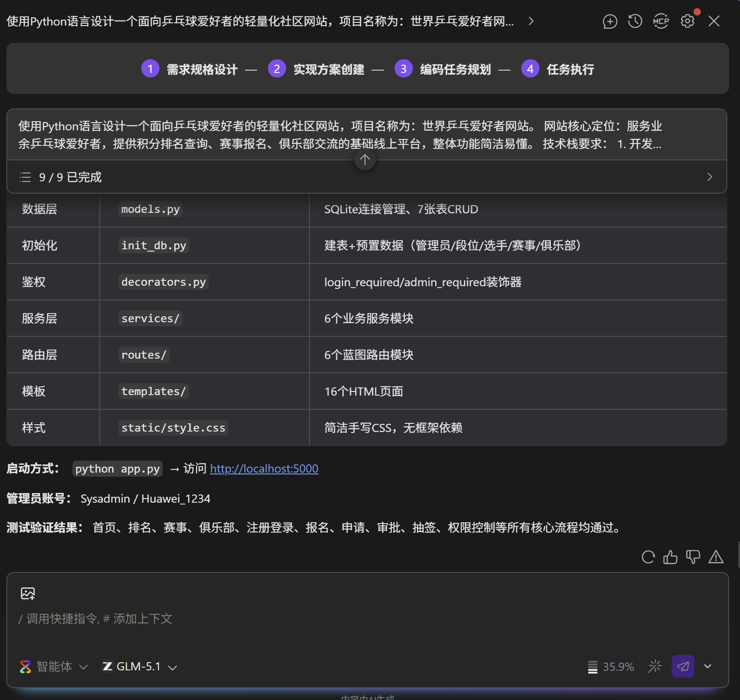This screenshot has width=740, height=700.
Task: Click the templates/ code label
Action: click(x=154, y=391)
